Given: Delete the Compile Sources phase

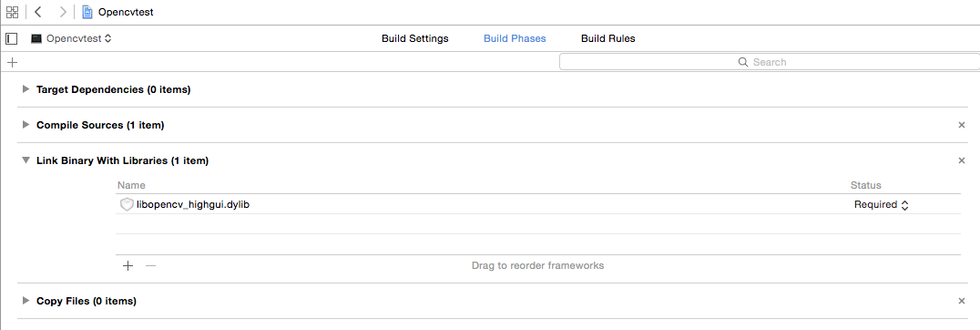Looking at the screenshot, I should click(x=962, y=125).
